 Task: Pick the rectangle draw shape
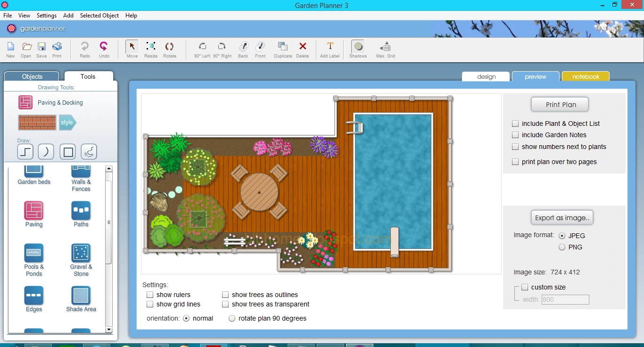coord(68,152)
